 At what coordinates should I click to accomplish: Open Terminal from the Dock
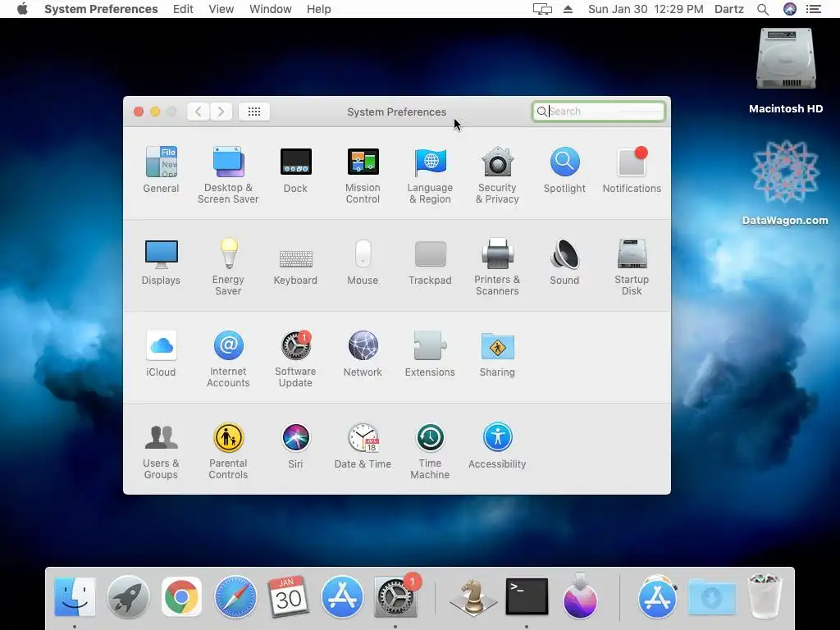[x=527, y=596]
